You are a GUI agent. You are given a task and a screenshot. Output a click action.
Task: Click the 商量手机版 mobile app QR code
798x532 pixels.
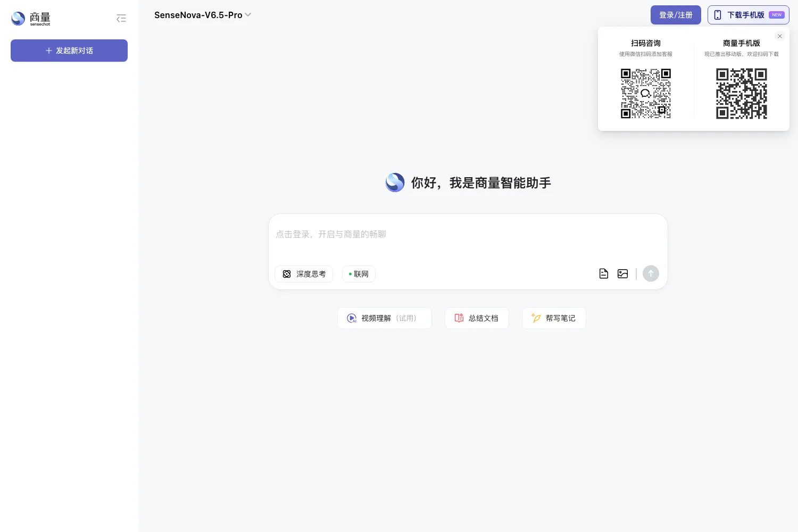point(742,93)
